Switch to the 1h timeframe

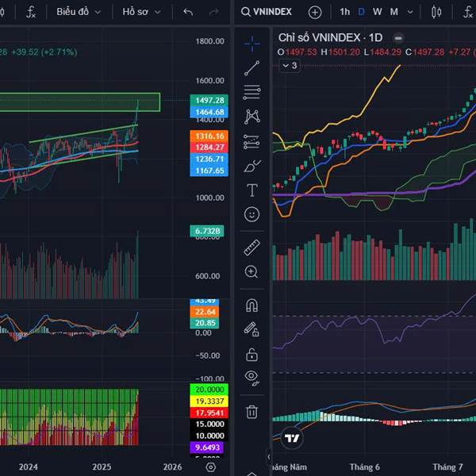(x=344, y=12)
